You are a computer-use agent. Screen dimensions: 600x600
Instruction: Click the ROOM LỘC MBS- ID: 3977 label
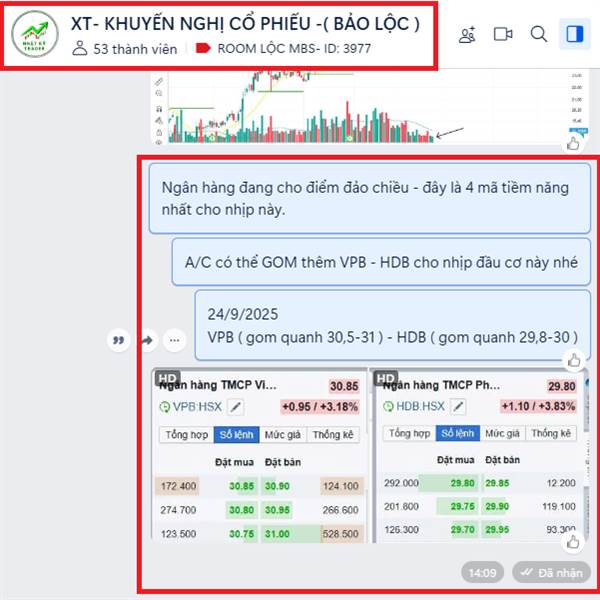tap(294, 49)
